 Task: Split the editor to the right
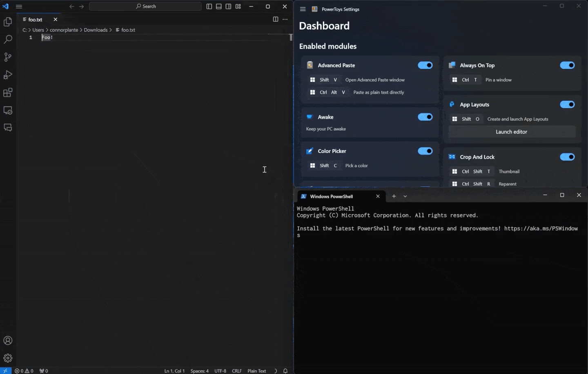tap(276, 19)
